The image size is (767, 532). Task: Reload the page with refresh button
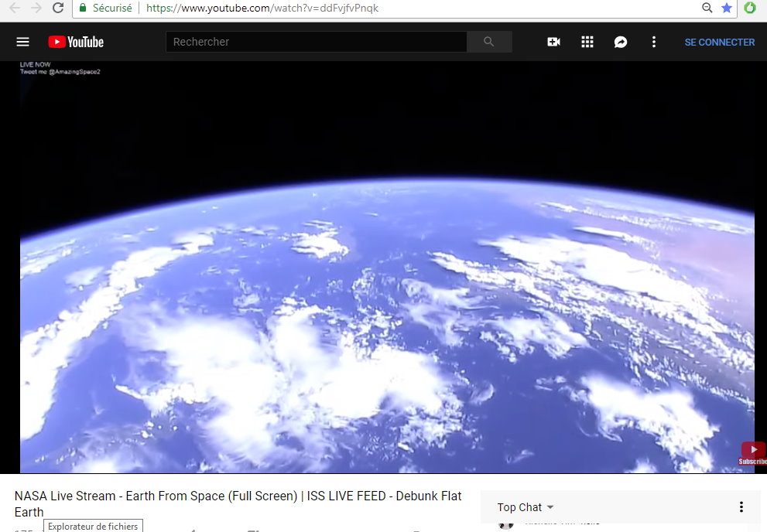coord(58,8)
